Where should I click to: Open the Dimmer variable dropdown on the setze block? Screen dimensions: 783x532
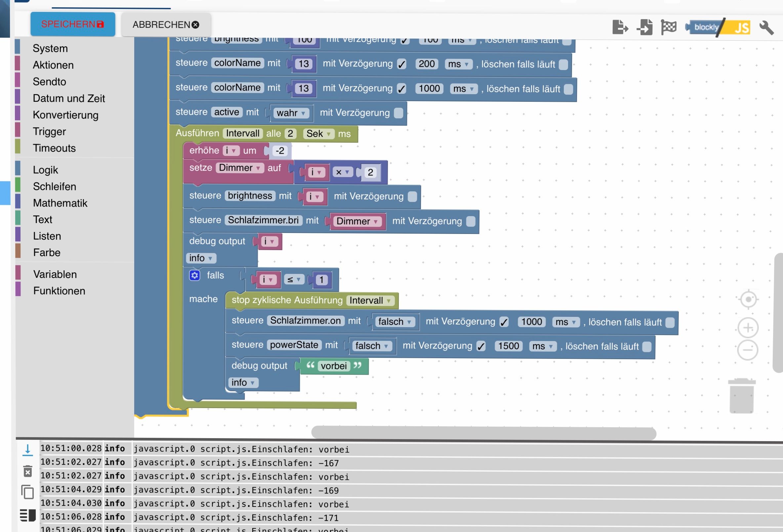[x=239, y=168]
